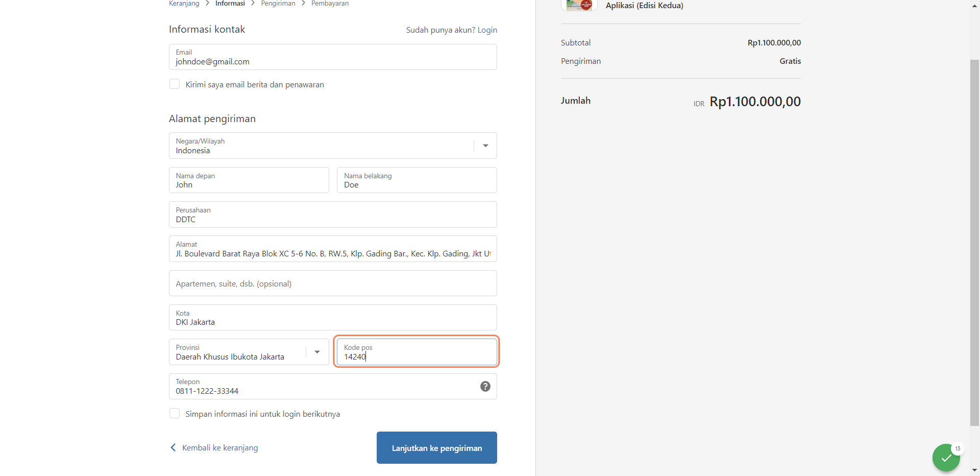Click the Jumlah total Rp1.100.000,00
Image resolution: width=980 pixels, height=476 pixels.
click(x=755, y=102)
